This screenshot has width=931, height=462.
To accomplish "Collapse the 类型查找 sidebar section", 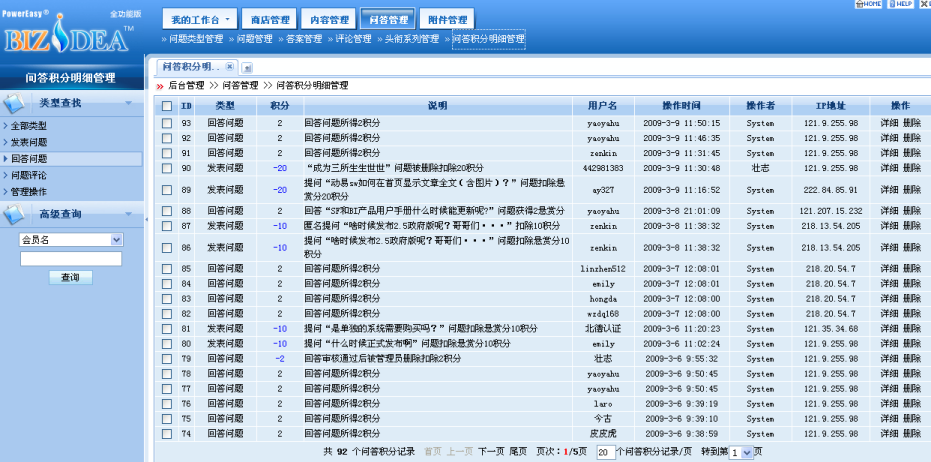I will point(128,103).
